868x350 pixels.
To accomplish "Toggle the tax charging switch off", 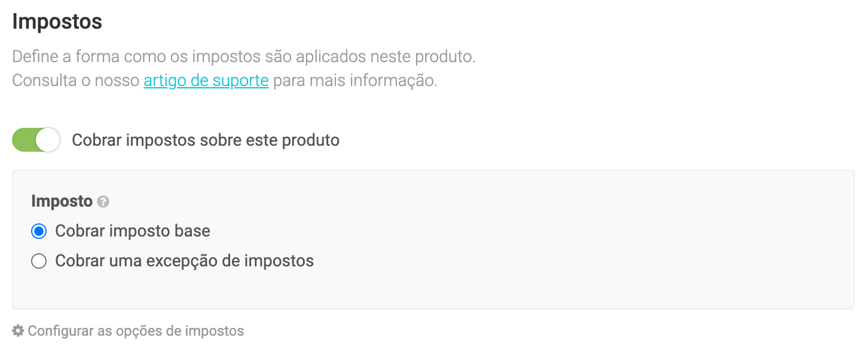I will (x=36, y=140).
